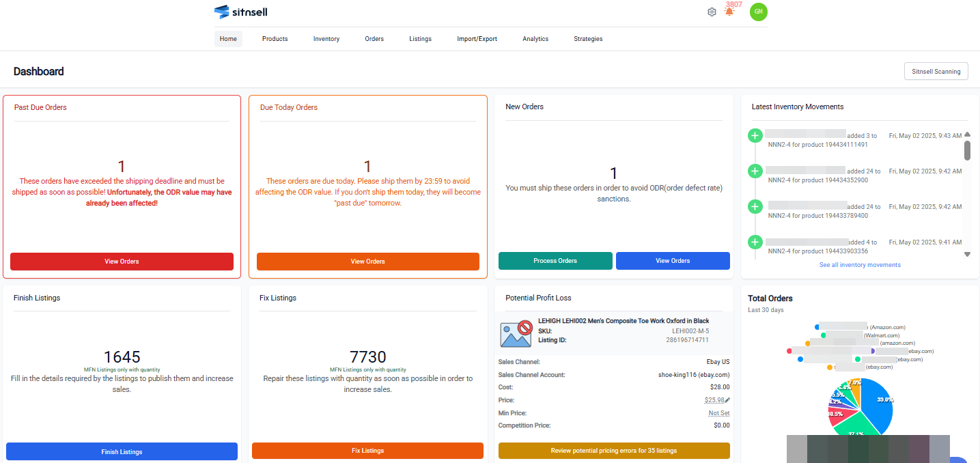
Task: Click the Latest Inventory Movements heading
Action: point(798,107)
